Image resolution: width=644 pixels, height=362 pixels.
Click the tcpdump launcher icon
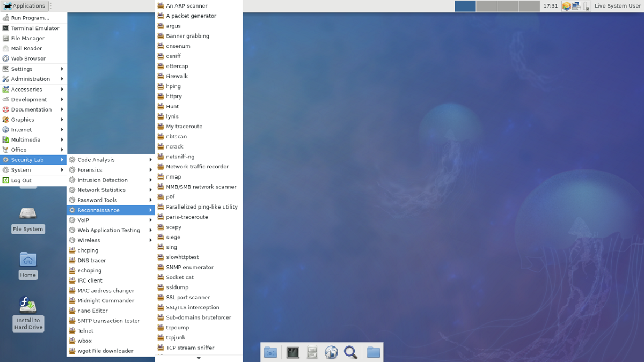[x=161, y=328]
